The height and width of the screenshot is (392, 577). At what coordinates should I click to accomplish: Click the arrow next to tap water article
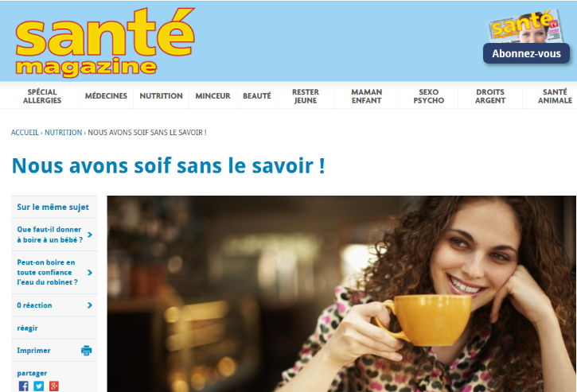click(89, 273)
